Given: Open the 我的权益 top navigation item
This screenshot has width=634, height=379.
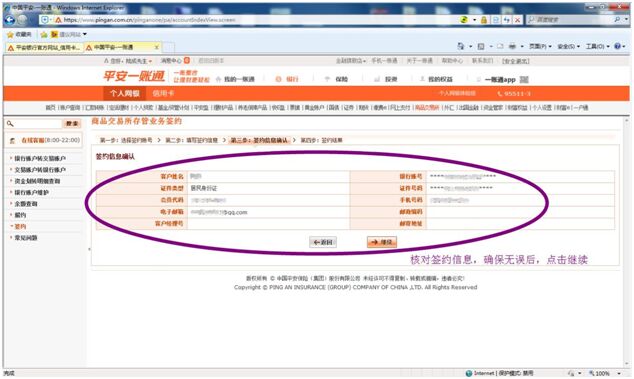Looking at the screenshot, I should pyautogui.click(x=436, y=79).
